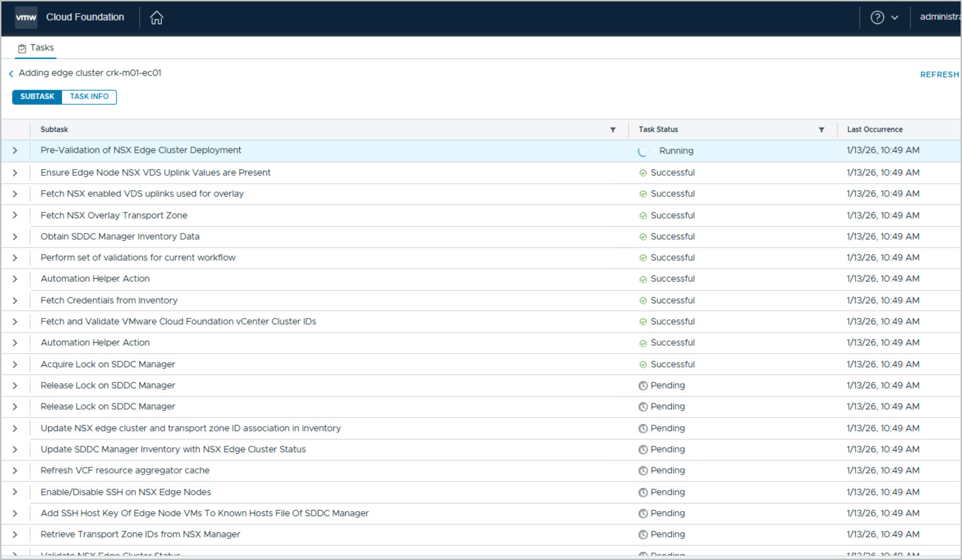
Task: Expand Enable/Disable SSH on NSX Edge Nodes row
Action: (15, 492)
